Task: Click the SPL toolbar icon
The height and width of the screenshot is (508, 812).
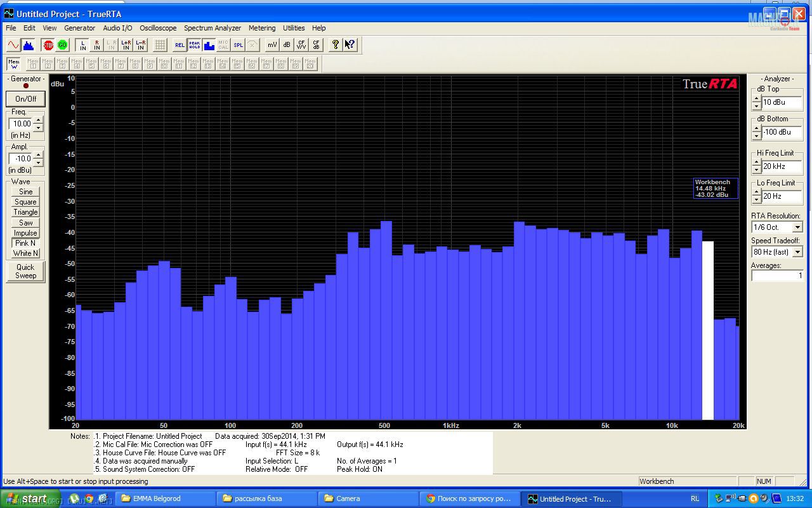Action: coord(238,45)
